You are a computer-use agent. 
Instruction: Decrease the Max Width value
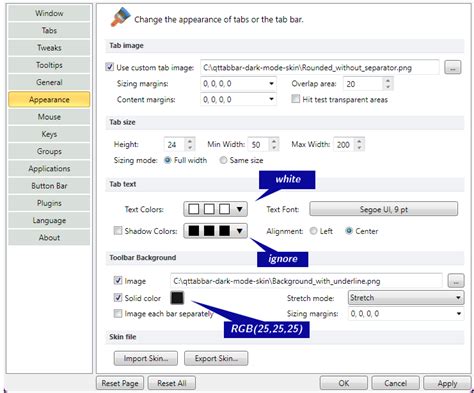(359, 148)
